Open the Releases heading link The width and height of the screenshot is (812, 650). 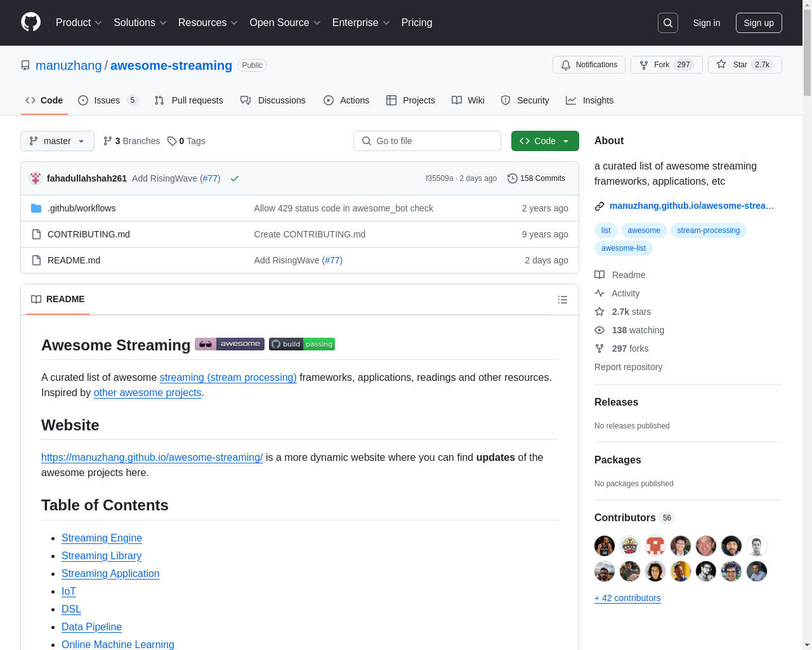coord(616,402)
